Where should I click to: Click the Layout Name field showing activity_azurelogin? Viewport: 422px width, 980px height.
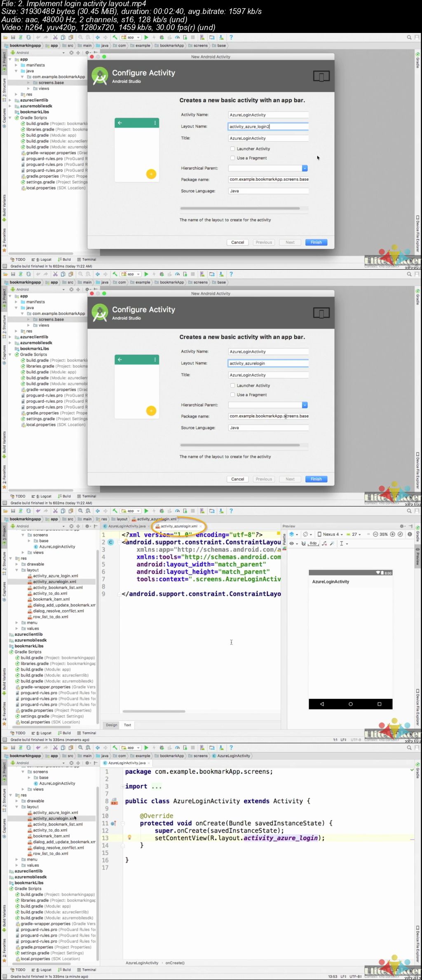268,363
